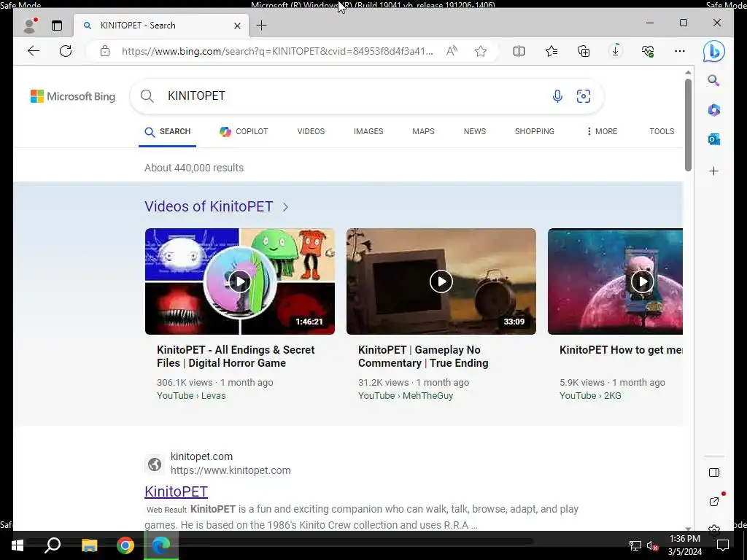Switch to NEWS tab

click(x=475, y=131)
